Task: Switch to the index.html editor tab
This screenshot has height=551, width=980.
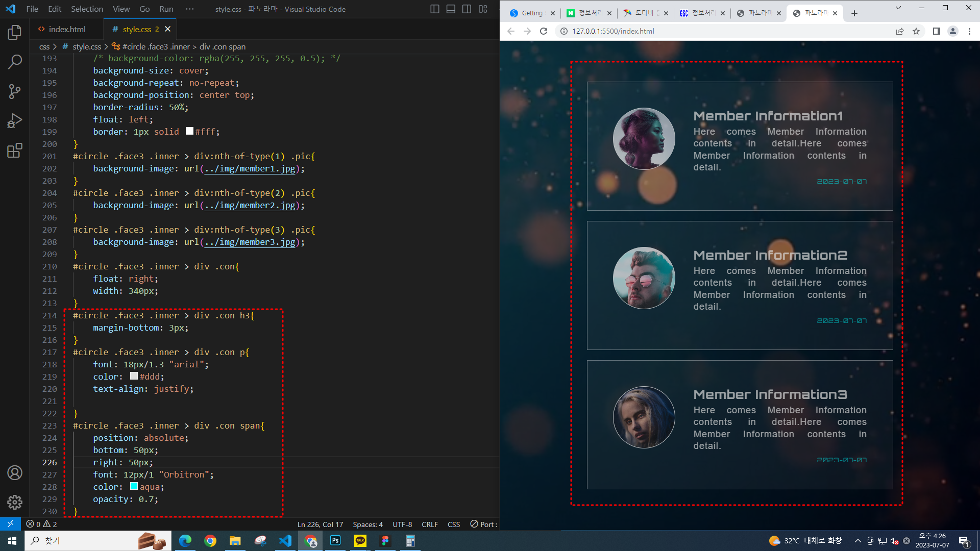Action: [67, 29]
